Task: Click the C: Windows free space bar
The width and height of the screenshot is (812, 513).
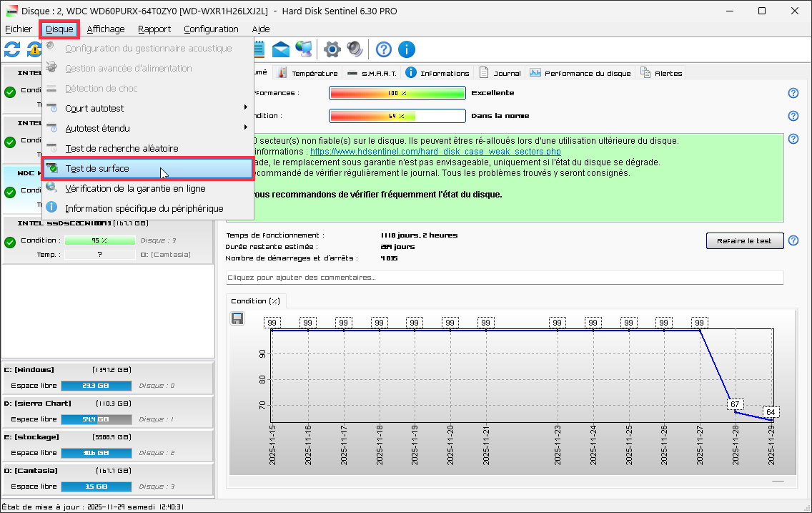Action: click(96, 386)
